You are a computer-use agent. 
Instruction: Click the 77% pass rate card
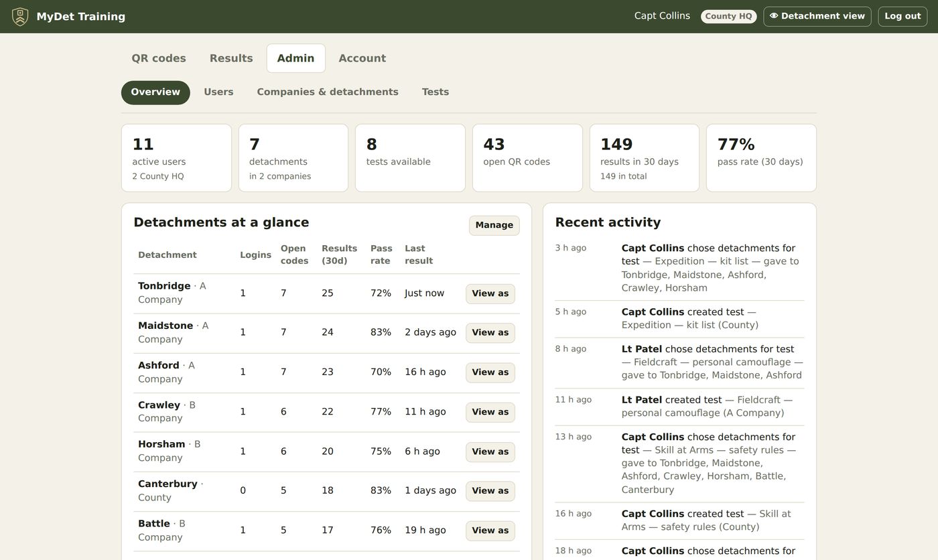(x=761, y=158)
